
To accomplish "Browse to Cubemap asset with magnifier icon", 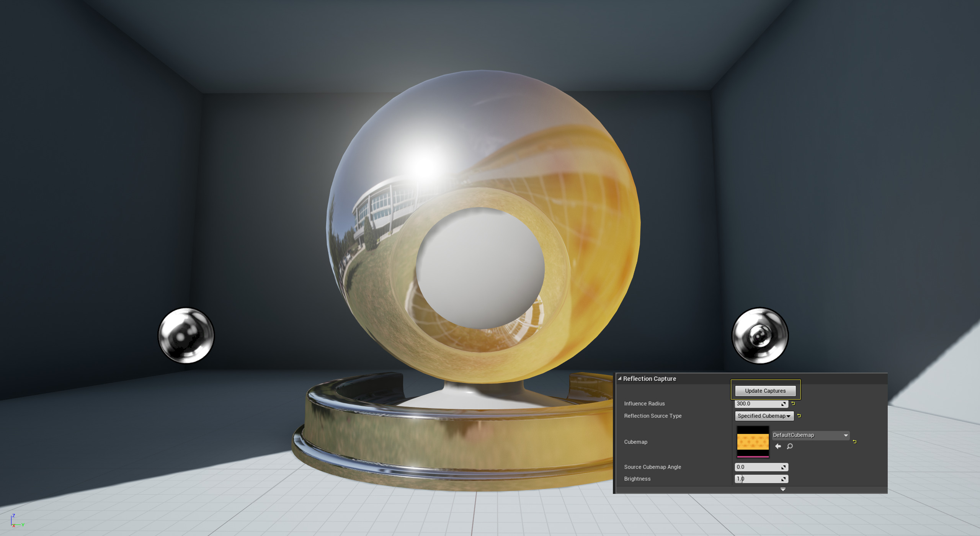I will click(x=790, y=446).
